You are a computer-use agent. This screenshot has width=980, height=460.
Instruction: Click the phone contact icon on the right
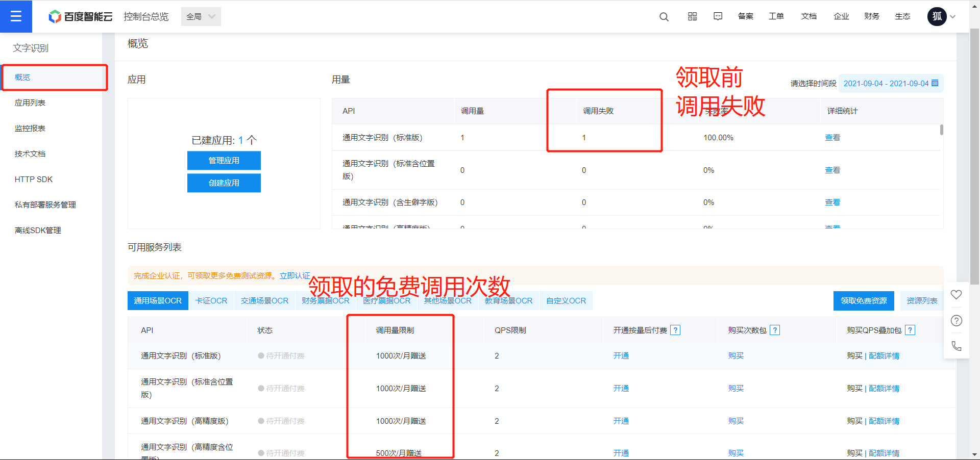coord(956,346)
